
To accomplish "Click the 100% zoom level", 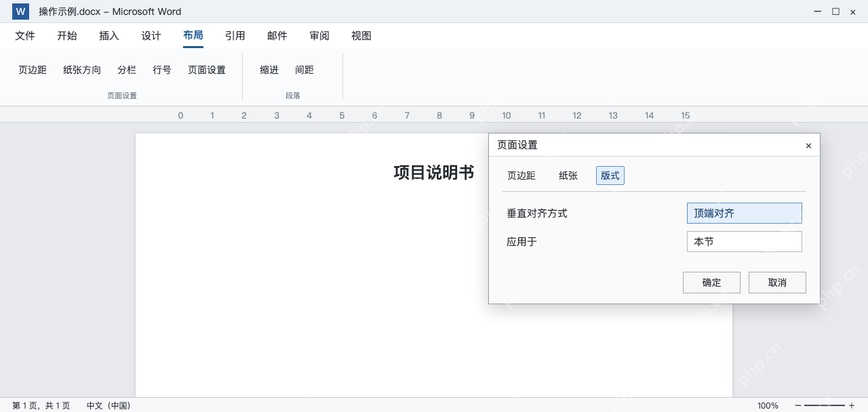I will click(x=768, y=405).
